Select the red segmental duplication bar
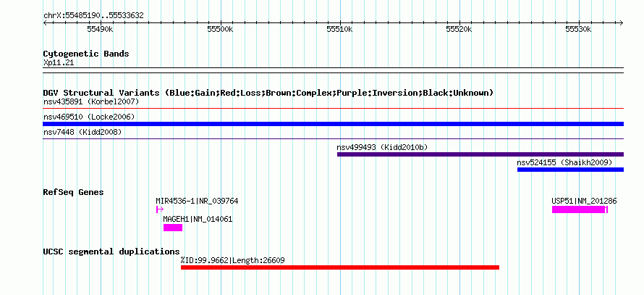Image resolution: width=644 pixels, height=295 pixels. tap(340, 267)
